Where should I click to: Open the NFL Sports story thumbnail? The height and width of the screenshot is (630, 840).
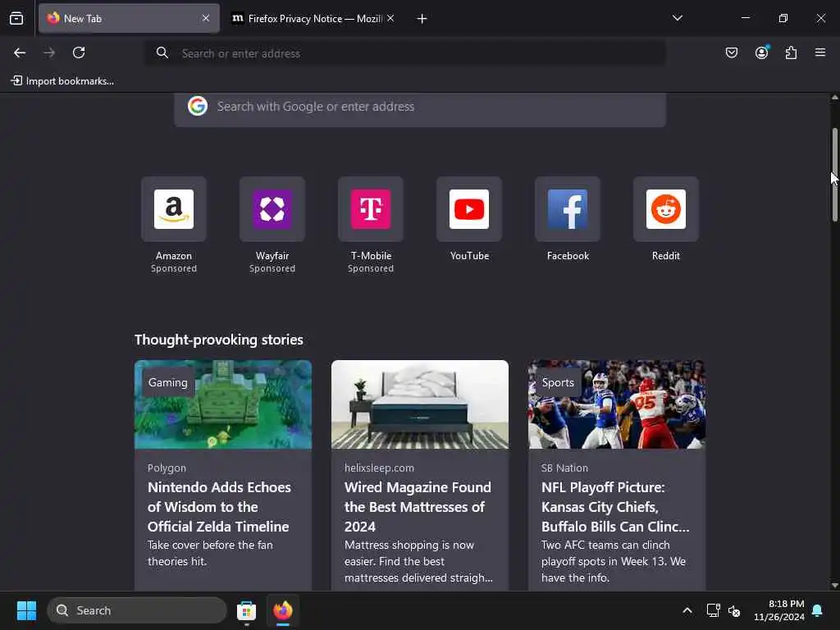(617, 404)
